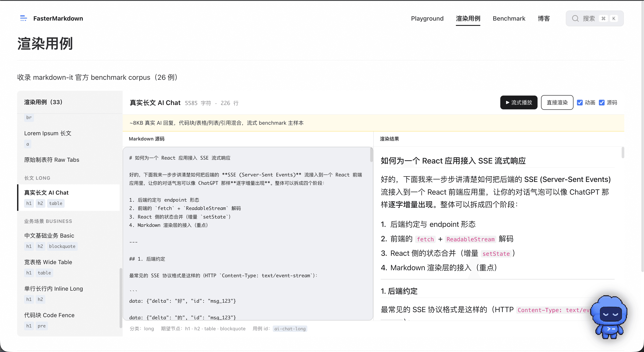The width and height of the screenshot is (644, 352).
Task: Click 分类: long footer label
Action: click(x=142, y=329)
